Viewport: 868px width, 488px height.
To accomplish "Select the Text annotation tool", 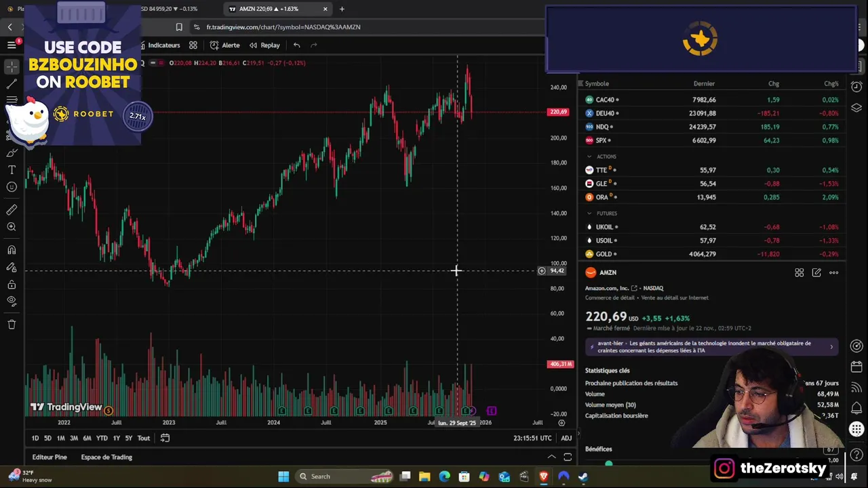I will point(12,169).
